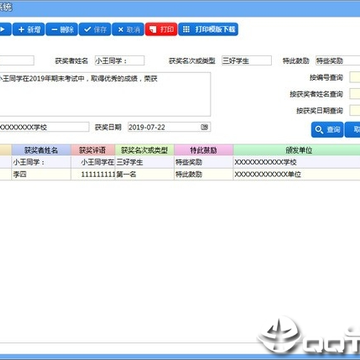The image size is (360, 360).
Task: Select table cell 李四
Action: (41, 174)
